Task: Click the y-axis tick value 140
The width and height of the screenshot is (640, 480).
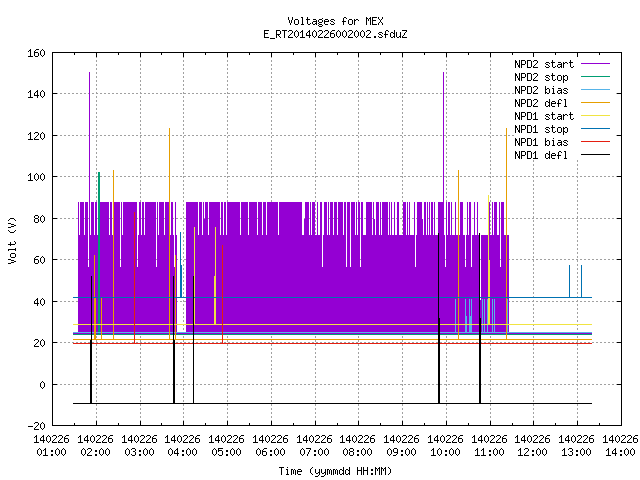Action: coord(36,94)
